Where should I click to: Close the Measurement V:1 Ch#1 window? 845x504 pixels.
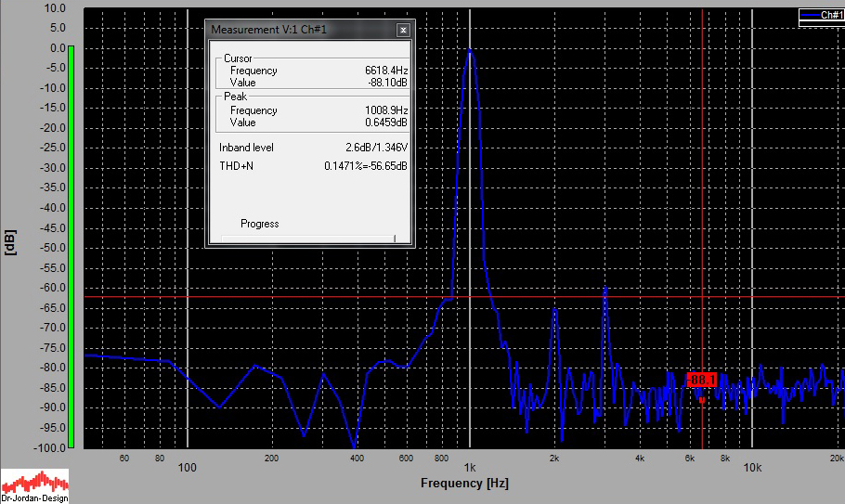[x=403, y=30]
